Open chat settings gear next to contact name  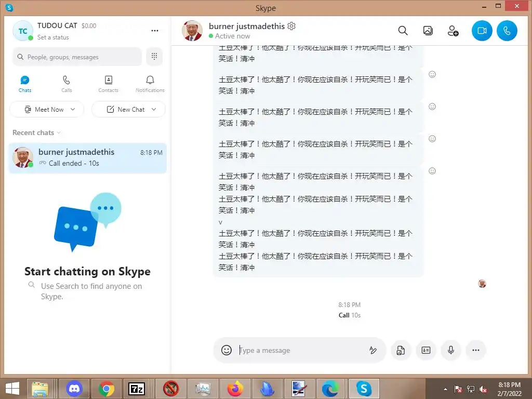[x=291, y=26]
